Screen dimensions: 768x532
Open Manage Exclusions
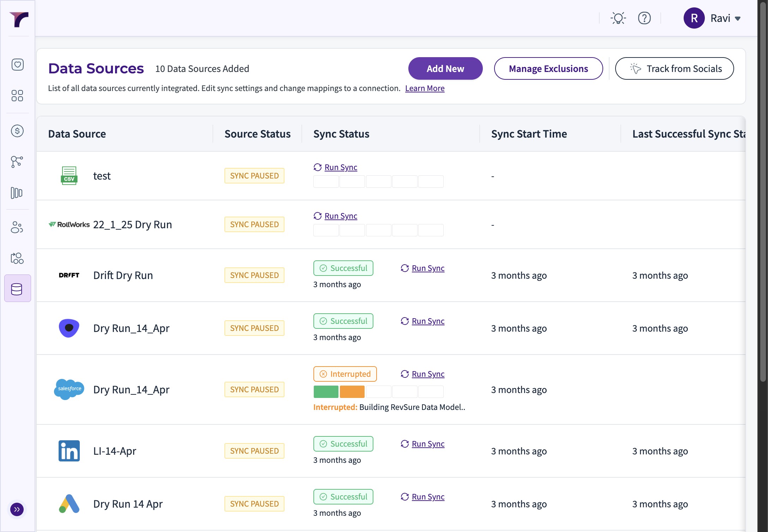pyautogui.click(x=548, y=68)
